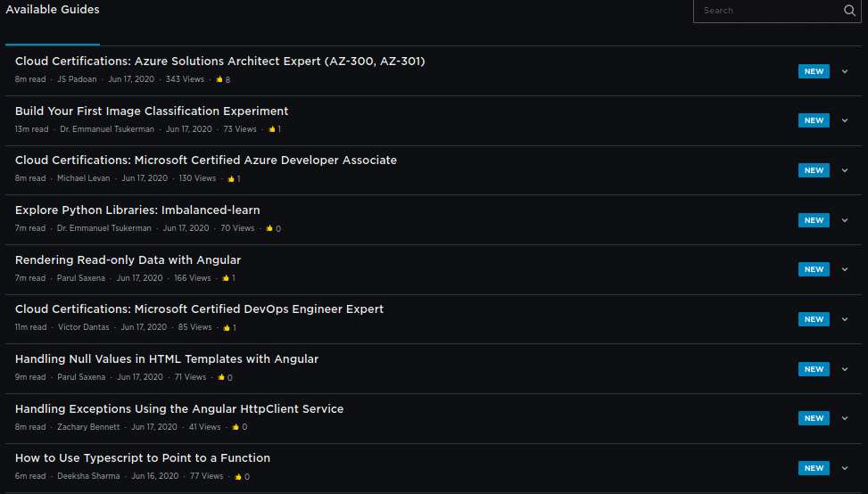The height and width of the screenshot is (494, 868).
Task: Click author name Victor Dantas
Action: [84, 327]
